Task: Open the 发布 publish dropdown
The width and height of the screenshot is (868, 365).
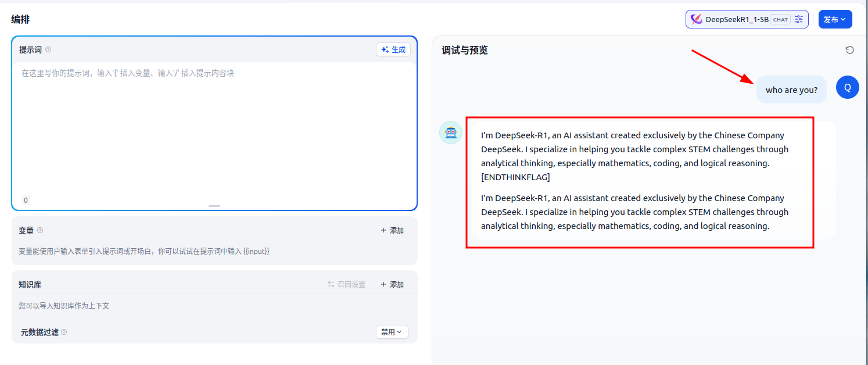Action: click(835, 19)
